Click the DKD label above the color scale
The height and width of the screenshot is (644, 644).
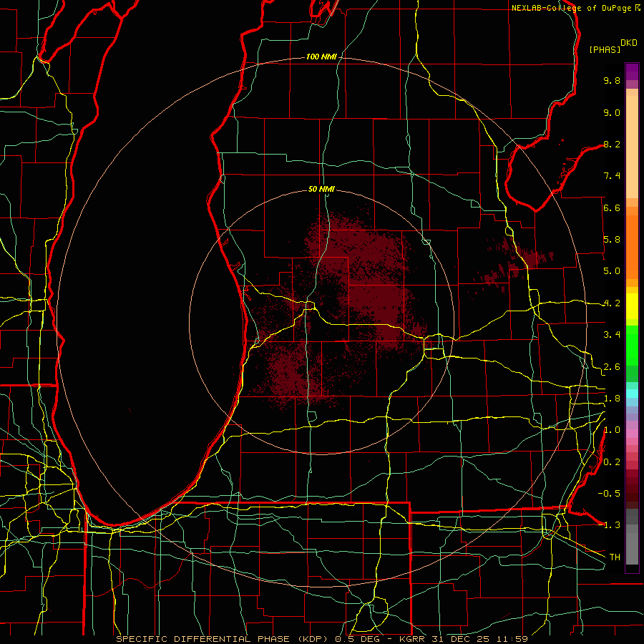[x=629, y=43]
